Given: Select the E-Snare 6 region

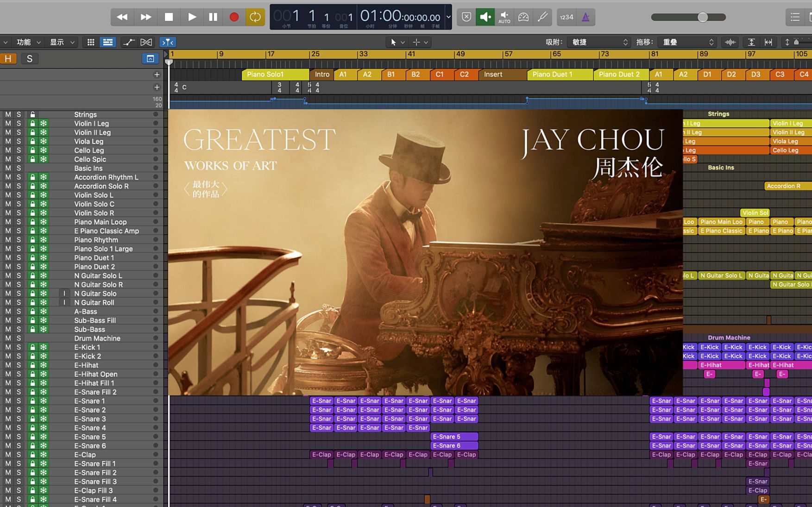Looking at the screenshot, I should coord(454,445).
